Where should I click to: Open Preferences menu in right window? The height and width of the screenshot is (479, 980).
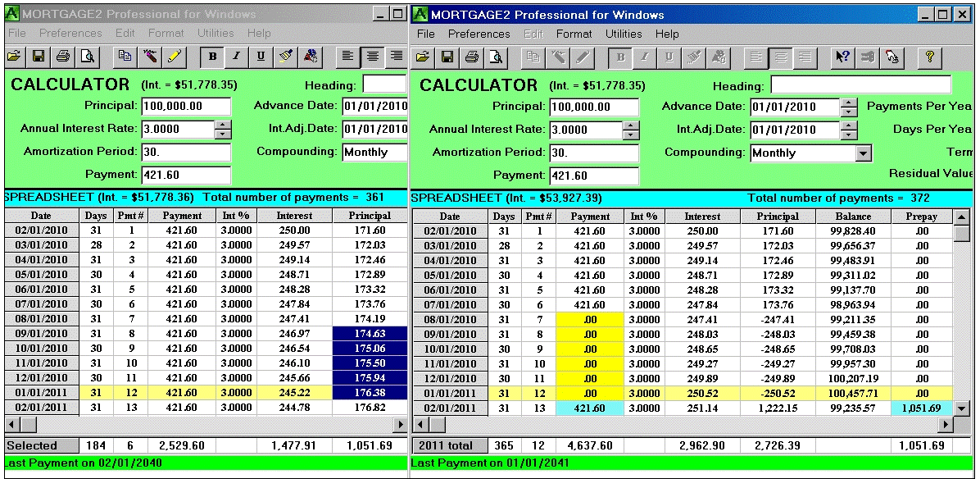(x=479, y=34)
